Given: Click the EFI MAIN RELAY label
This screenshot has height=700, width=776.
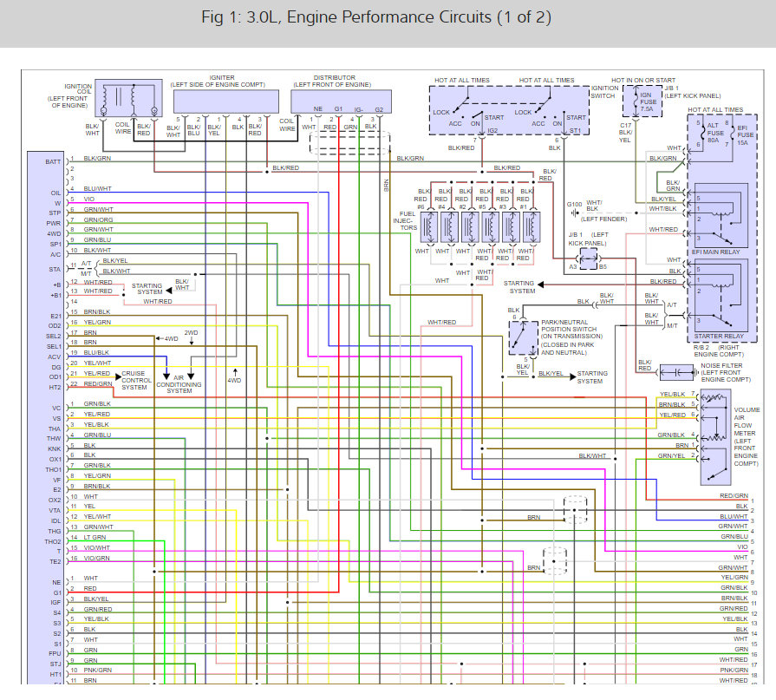Looking at the screenshot, I should click(715, 252).
